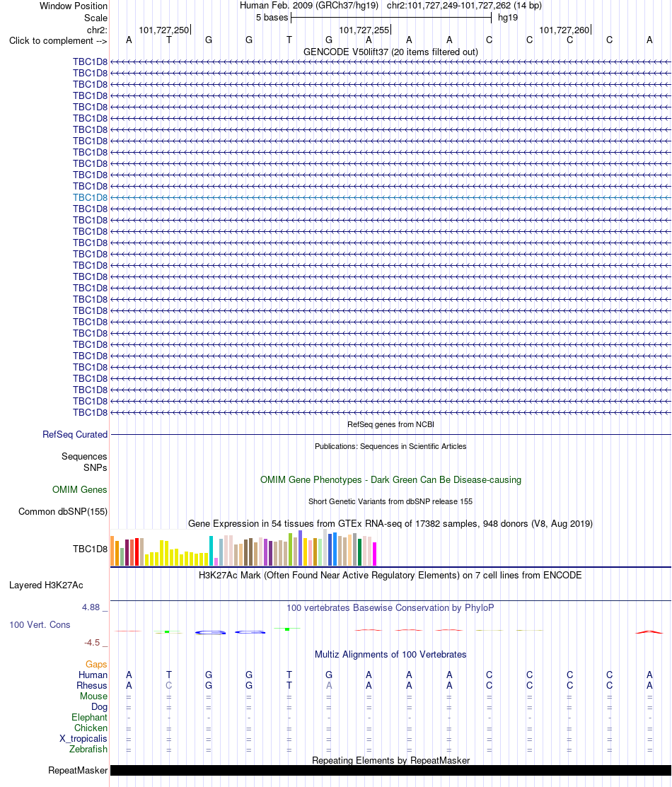
Task: Click 'chr2:101,727,249-101,727,262 (14 bp)' position text
Action: [464, 6]
